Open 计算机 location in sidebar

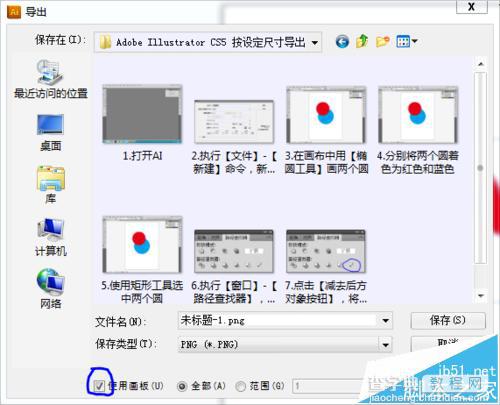[51, 237]
